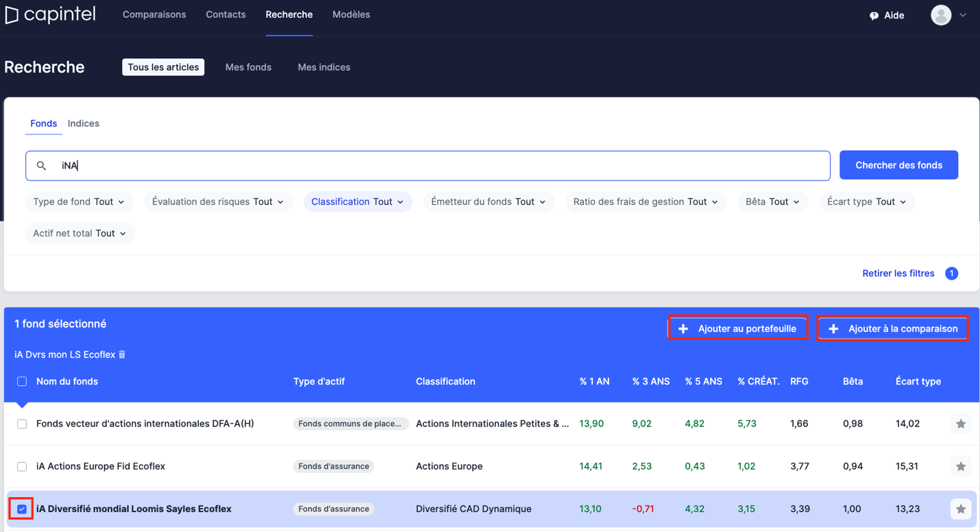Screen dimensions: 980x532
Task: Click the Chercher des fonds button
Action: click(898, 165)
